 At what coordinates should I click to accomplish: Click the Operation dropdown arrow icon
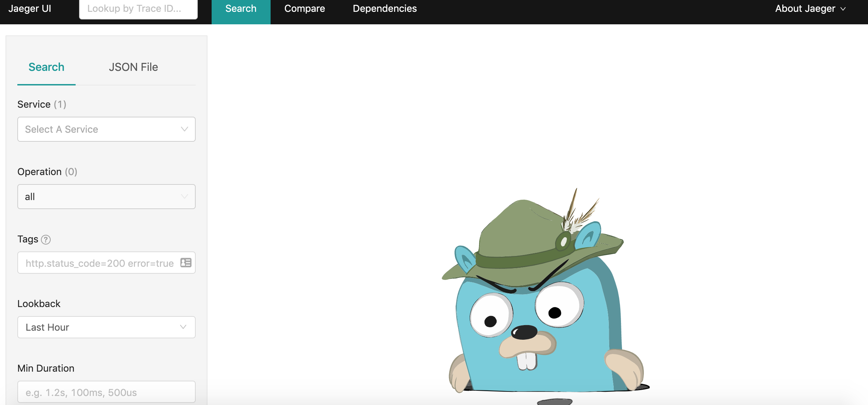pyautogui.click(x=184, y=197)
